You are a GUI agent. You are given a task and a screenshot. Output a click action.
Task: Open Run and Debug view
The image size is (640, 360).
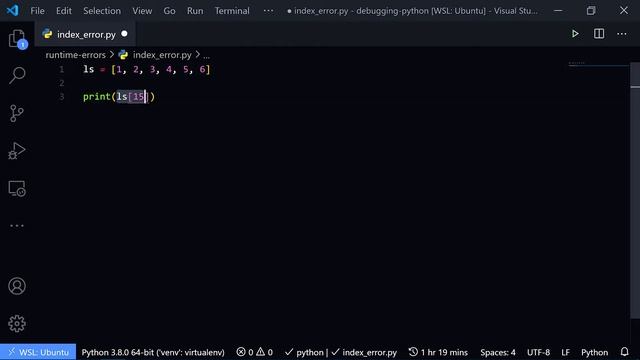(x=17, y=151)
